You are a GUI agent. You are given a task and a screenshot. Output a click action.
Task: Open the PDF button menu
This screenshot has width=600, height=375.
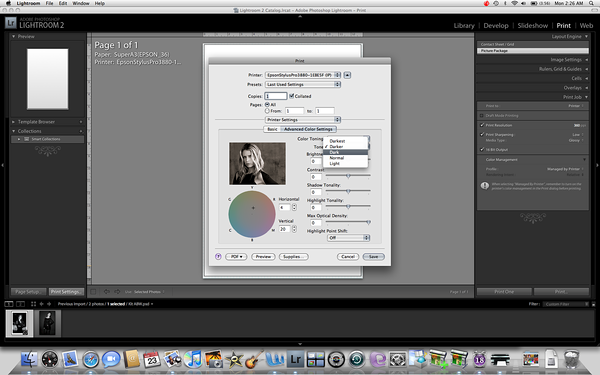click(x=236, y=256)
